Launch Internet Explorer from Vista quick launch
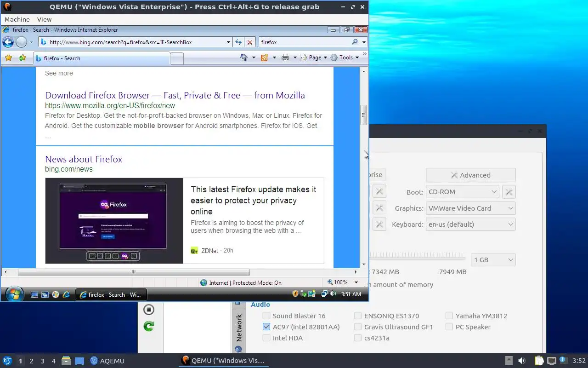 [66, 294]
